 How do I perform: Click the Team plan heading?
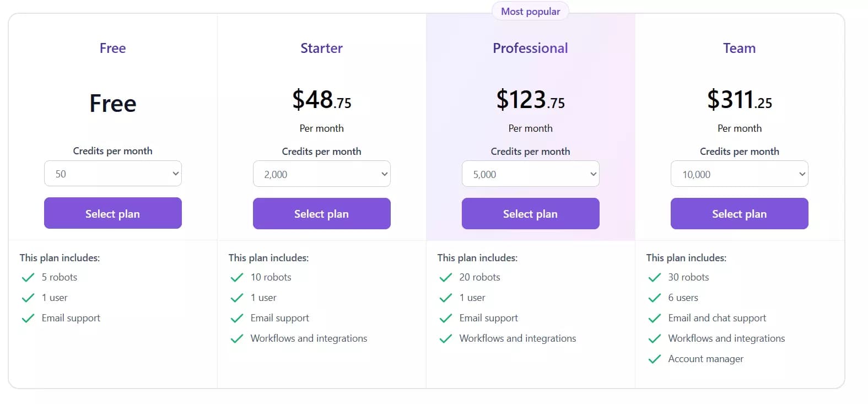tap(739, 48)
